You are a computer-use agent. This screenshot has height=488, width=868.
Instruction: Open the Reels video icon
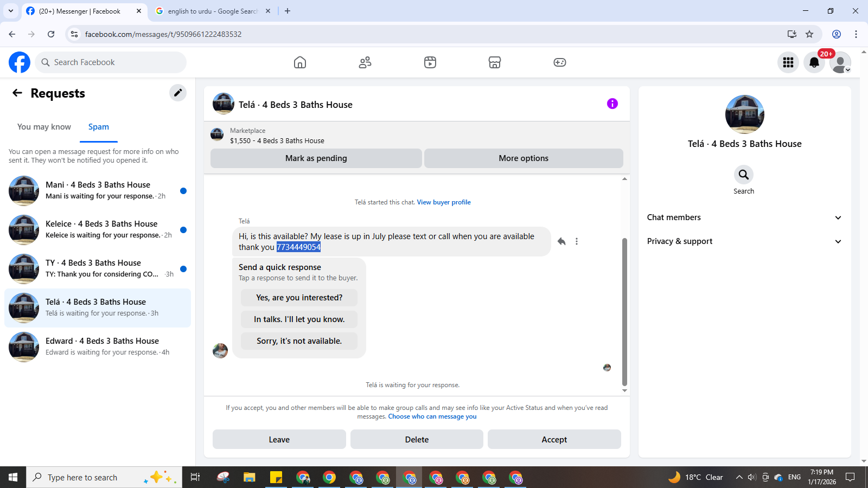(430, 62)
